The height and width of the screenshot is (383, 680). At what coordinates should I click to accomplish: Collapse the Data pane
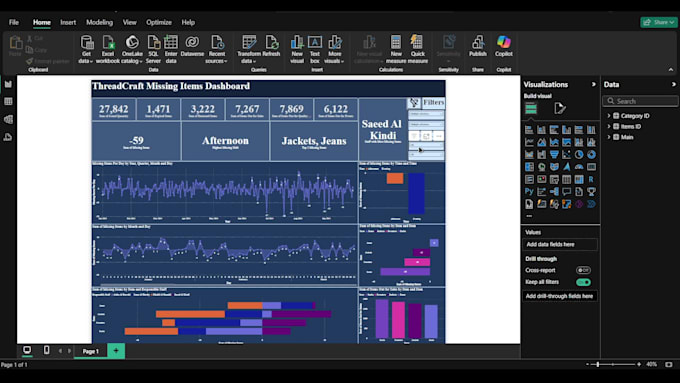tap(673, 85)
